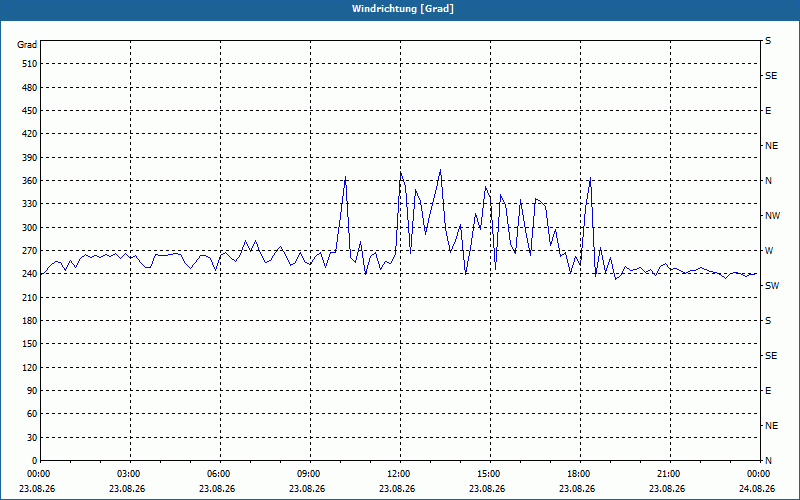Select the 06:00 time label
The image size is (800, 500).
pos(220,474)
